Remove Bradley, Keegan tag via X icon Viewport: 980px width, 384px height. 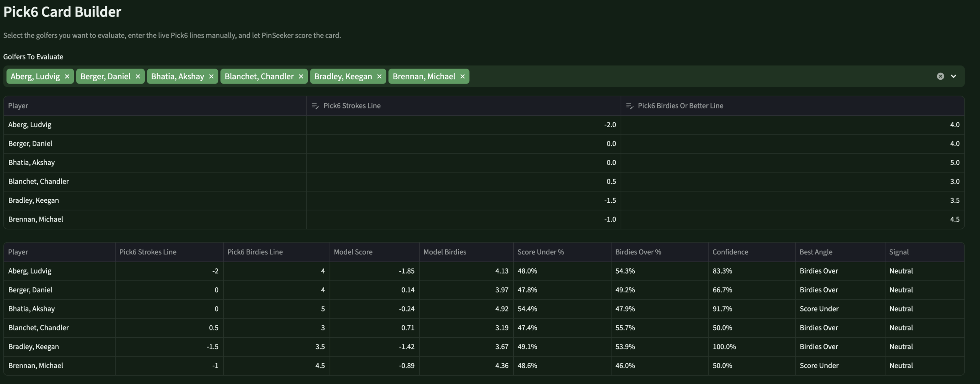(379, 76)
